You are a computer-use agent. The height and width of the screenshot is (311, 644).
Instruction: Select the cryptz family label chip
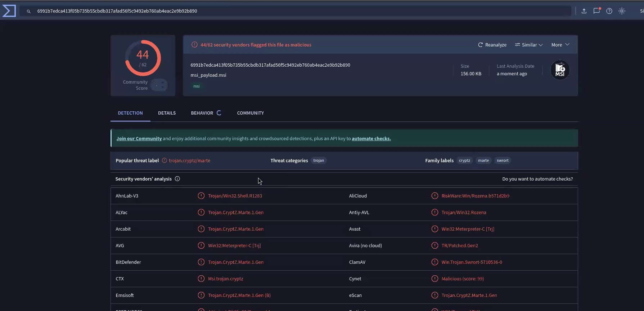click(x=464, y=160)
